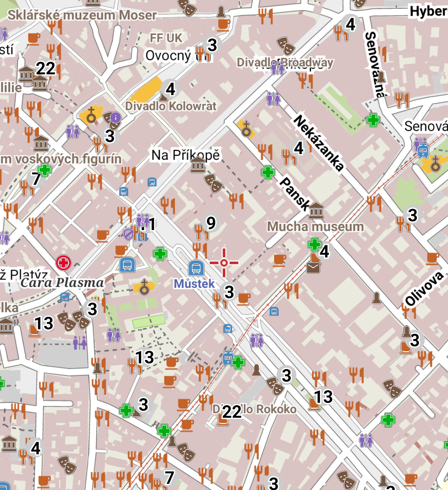This screenshot has height=490, width=448.
Task: Click the café cup left of post office
Action: (x=280, y=260)
